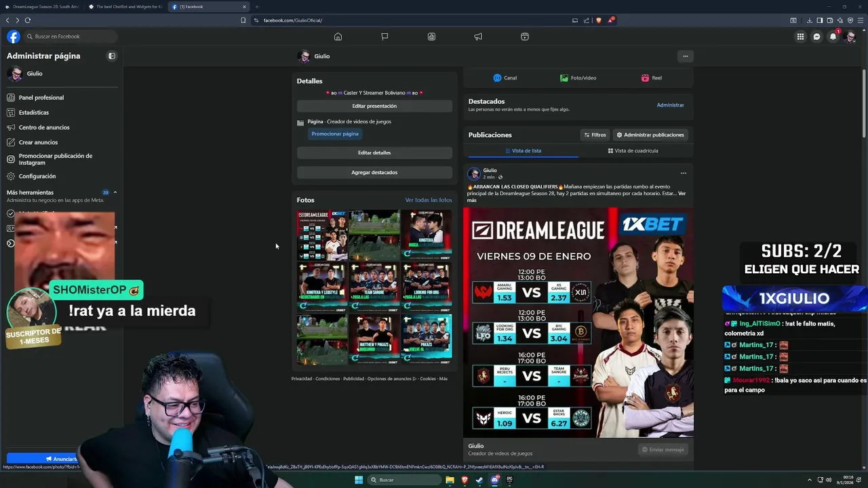Open the Kingteka photo thumbnail in Fotos
Screen dimensions: 868x488
pos(426,235)
